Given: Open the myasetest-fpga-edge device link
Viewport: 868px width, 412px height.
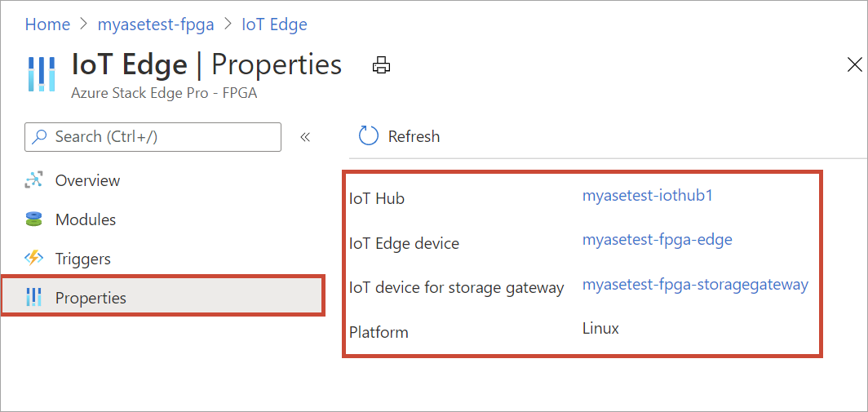Looking at the screenshot, I should pos(657,240).
